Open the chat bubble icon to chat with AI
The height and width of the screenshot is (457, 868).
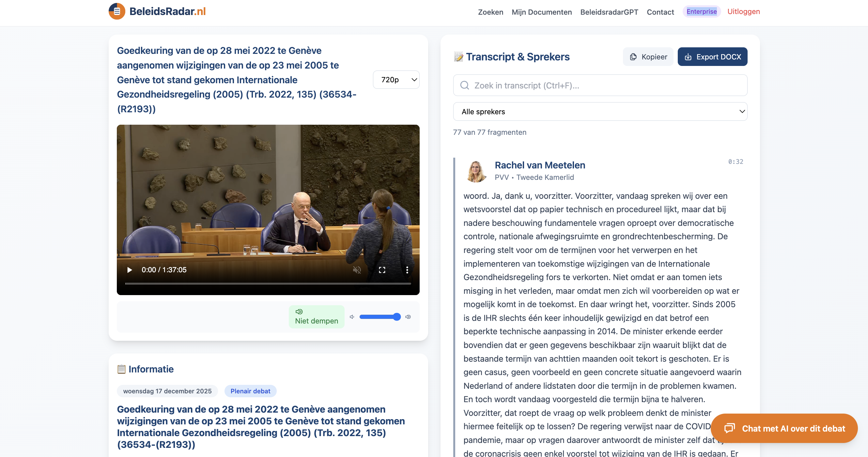point(731,428)
